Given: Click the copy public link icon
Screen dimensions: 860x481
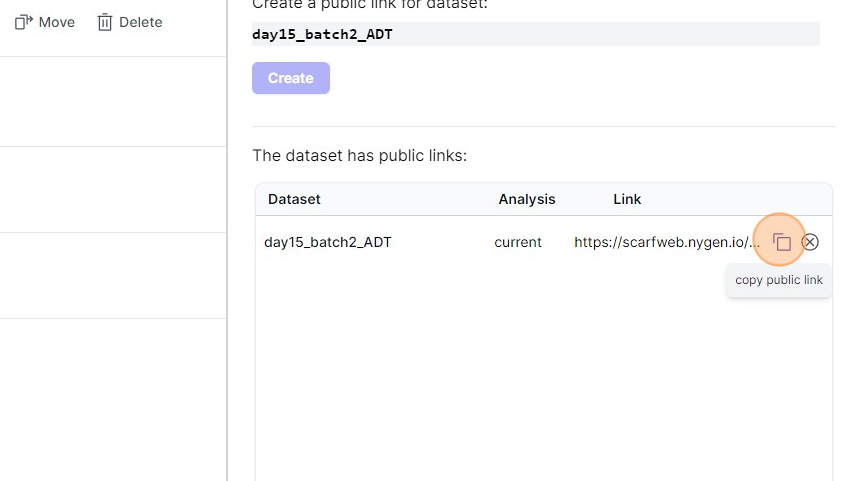Looking at the screenshot, I should 782,242.
